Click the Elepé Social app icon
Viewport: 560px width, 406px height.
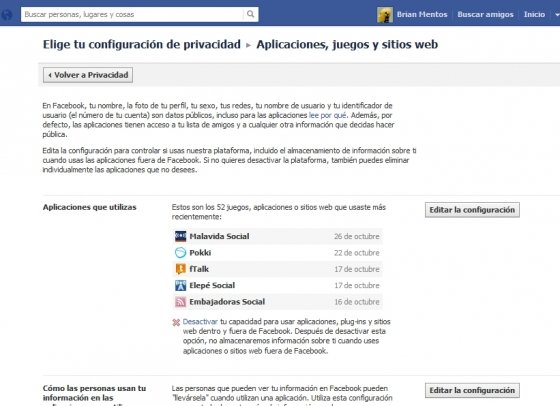click(x=180, y=285)
